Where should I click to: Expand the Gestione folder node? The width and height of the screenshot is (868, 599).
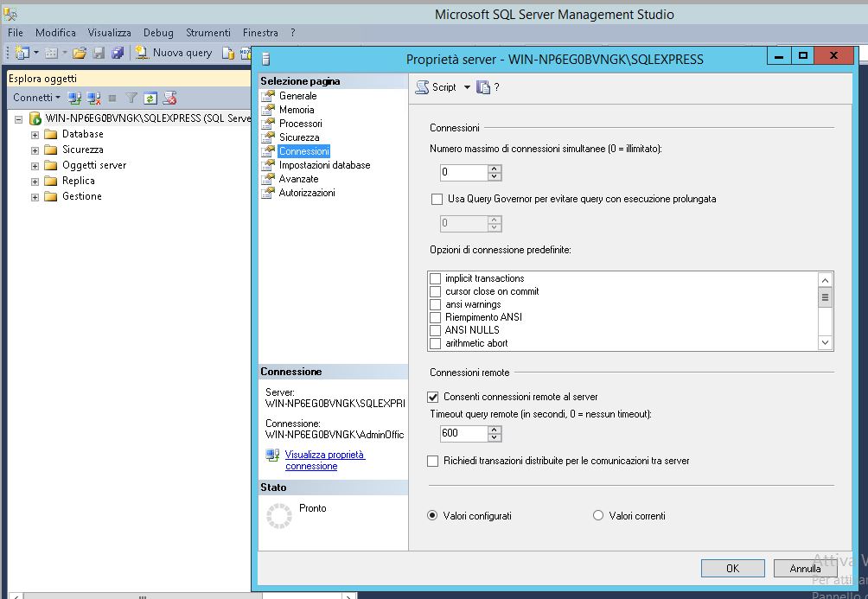point(35,196)
